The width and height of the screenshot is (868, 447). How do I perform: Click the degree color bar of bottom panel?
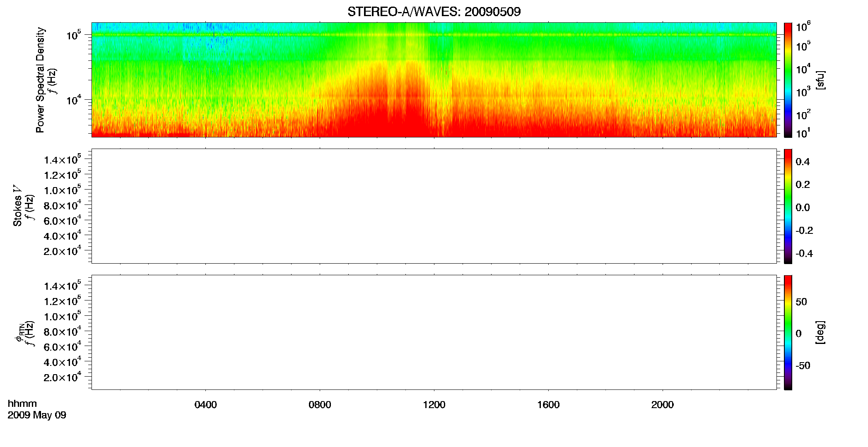(788, 332)
